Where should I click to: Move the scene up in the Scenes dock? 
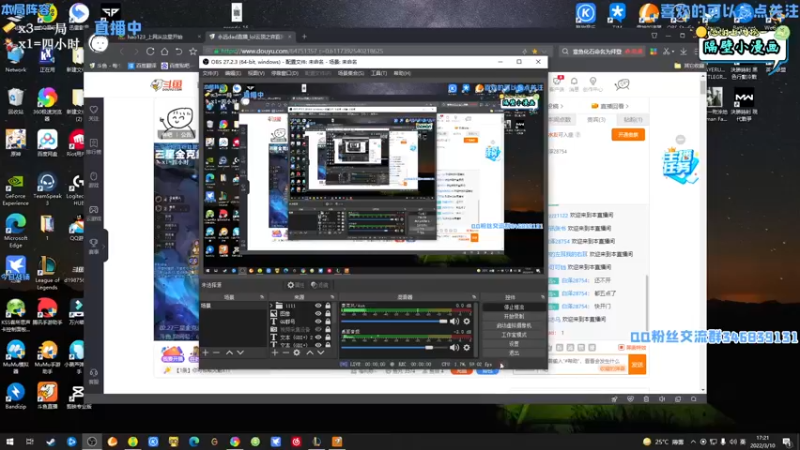pyautogui.click(x=229, y=353)
